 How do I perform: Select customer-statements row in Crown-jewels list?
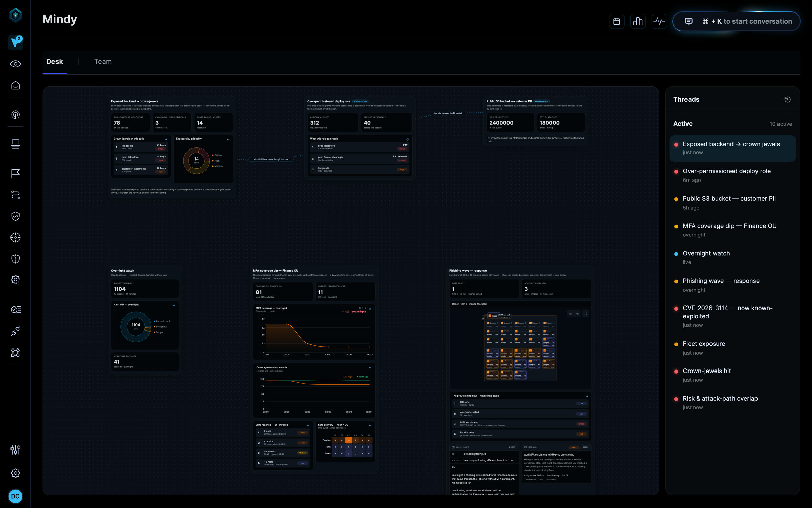point(141,170)
